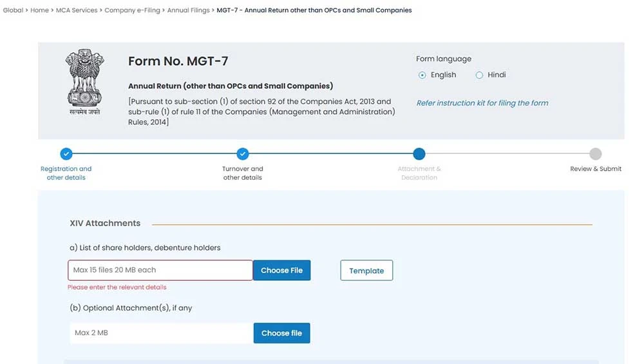Click the Indian national emblem logo
The image size is (644, 364).
(84, 82)
